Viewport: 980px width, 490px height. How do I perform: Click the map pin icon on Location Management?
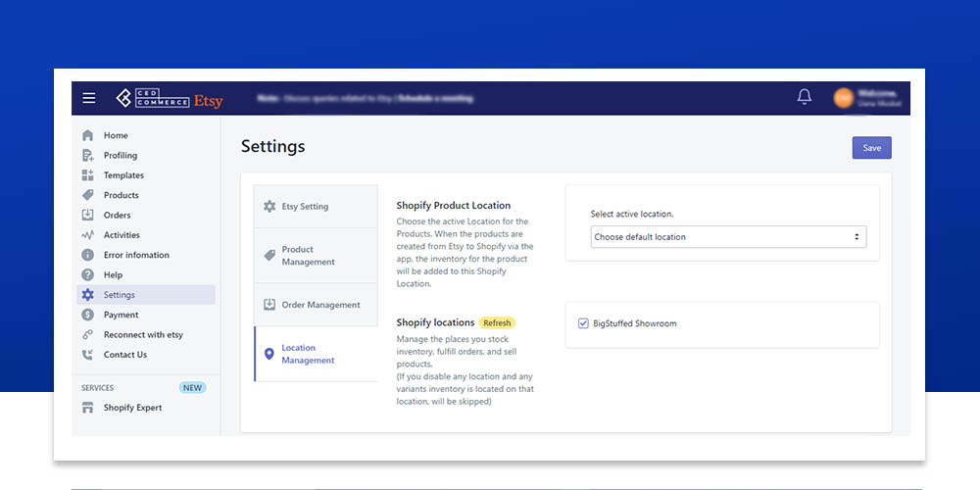tap(269, 355)
